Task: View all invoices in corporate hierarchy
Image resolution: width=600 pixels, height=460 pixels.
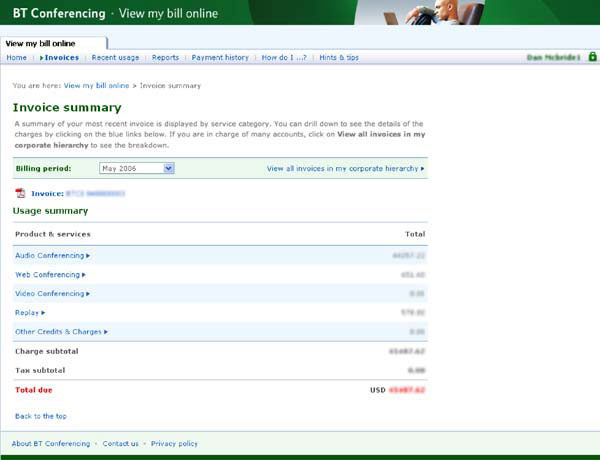Action: pos(345,169)
